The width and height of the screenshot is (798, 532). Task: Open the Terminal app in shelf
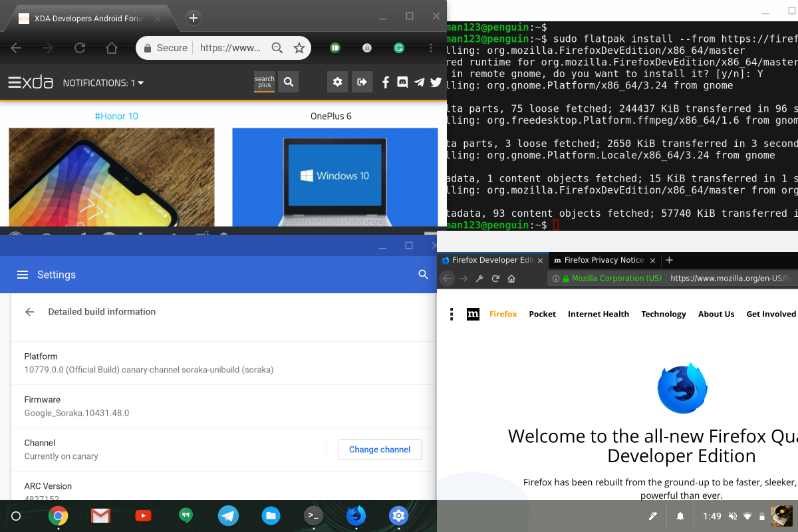point(313,515)
